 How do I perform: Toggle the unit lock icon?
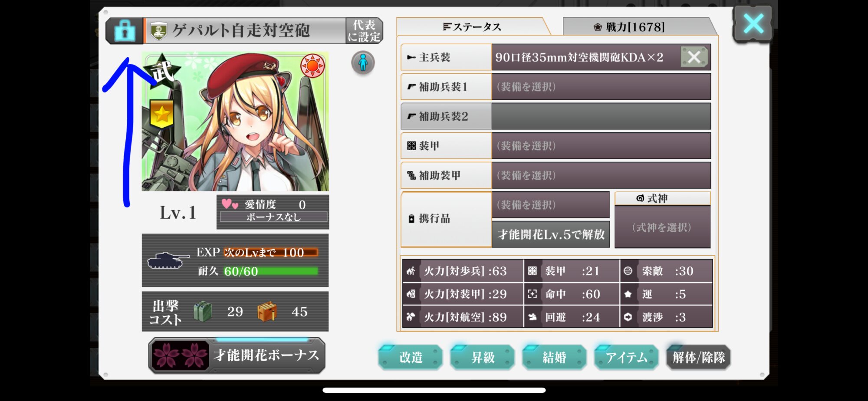[x=125, y=31]
